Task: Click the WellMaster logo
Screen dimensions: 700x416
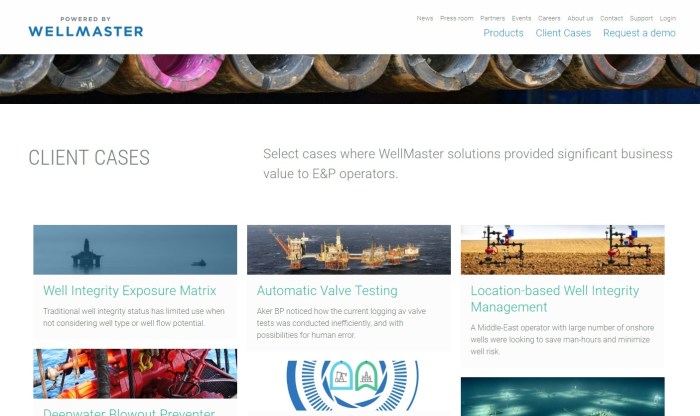Action: [86, 27]
